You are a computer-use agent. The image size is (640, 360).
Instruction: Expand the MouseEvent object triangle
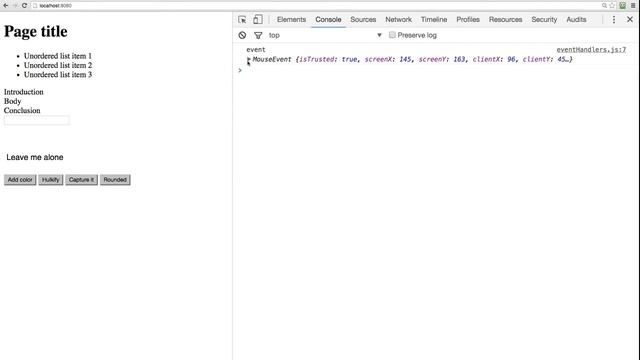coord(249,60)
